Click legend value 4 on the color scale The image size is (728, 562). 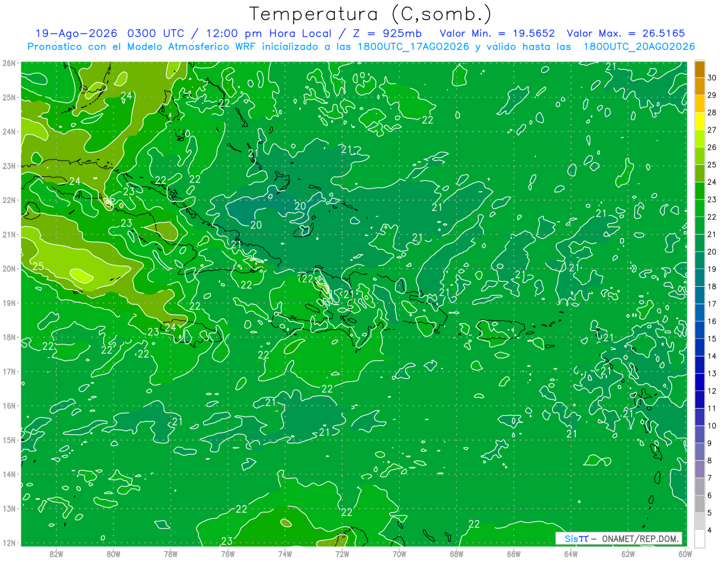click(x=710, y=530)
